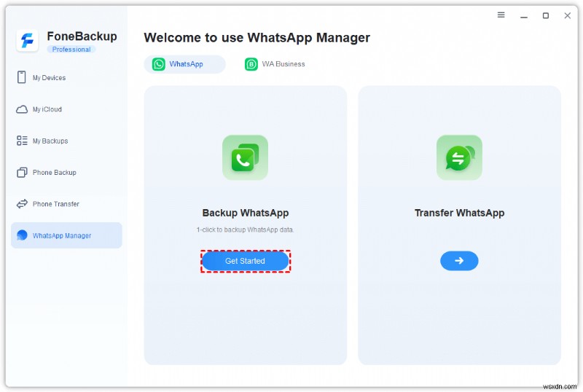Click the FoneBackup logo icon
This screenshot has width=583, height=392.
pyautogui.click(x=27, y=40)
